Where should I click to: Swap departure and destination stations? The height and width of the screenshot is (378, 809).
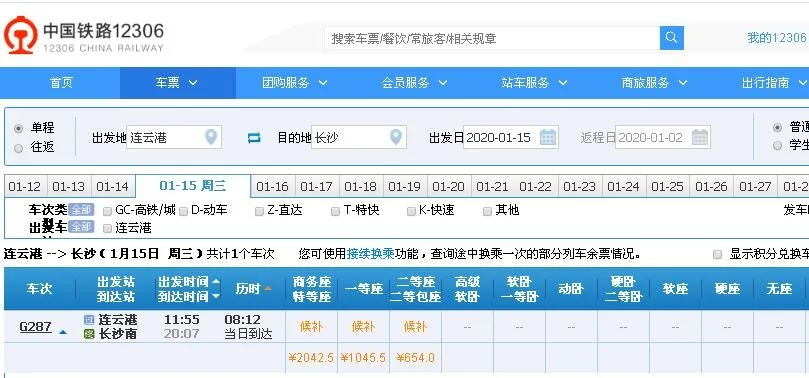click(x=254, y=138)
